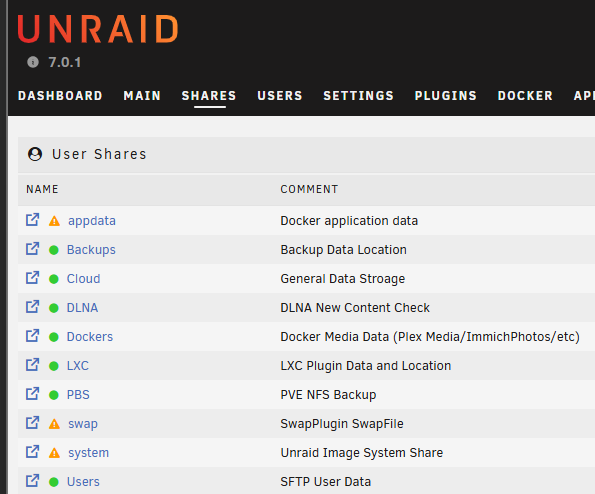Click green status dot beside LXC
The width and height of the screenshot is (595, 494).
tap(54, 366)
